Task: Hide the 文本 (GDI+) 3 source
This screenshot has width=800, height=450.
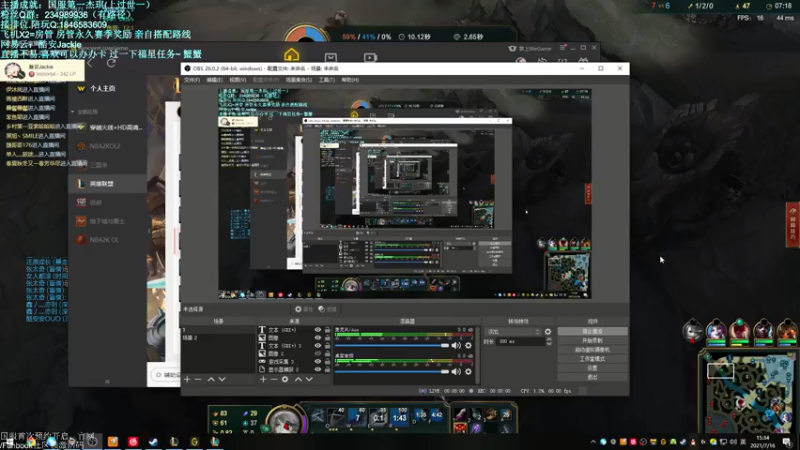Action: (x=318, y=345)
